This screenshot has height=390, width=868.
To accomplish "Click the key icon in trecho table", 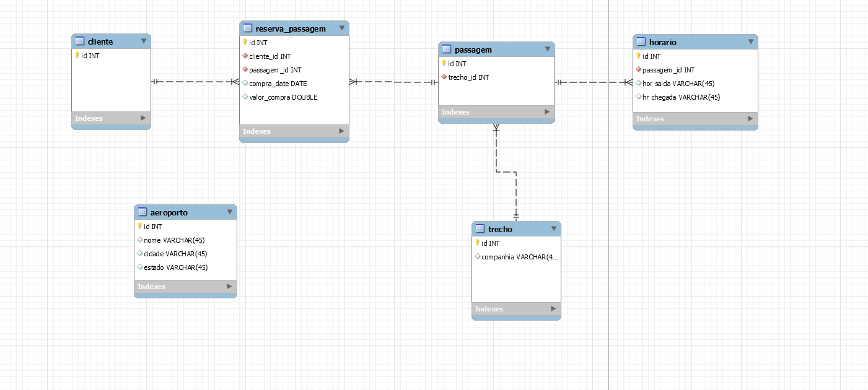I will click(x=478, y=243).
